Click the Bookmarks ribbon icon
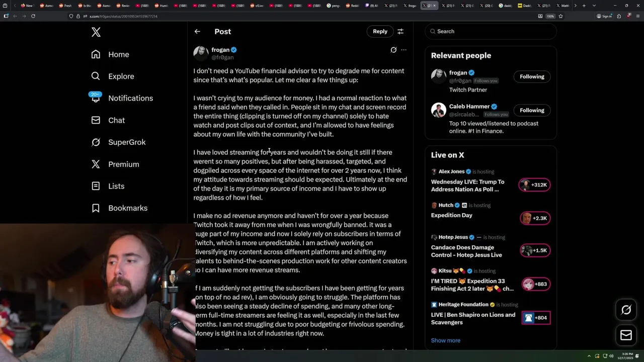The height and width of the screenshot is (362, 644). click(x=96, y=208)
